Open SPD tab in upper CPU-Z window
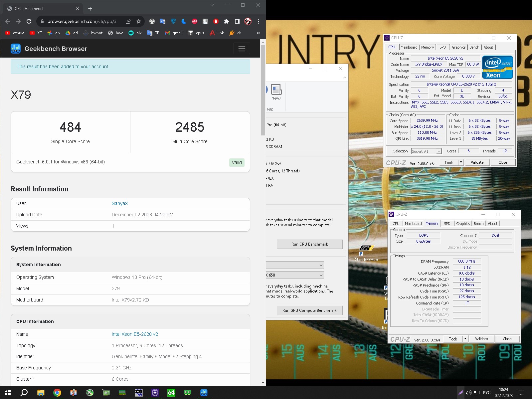532x399 pixels. point(443,47)
